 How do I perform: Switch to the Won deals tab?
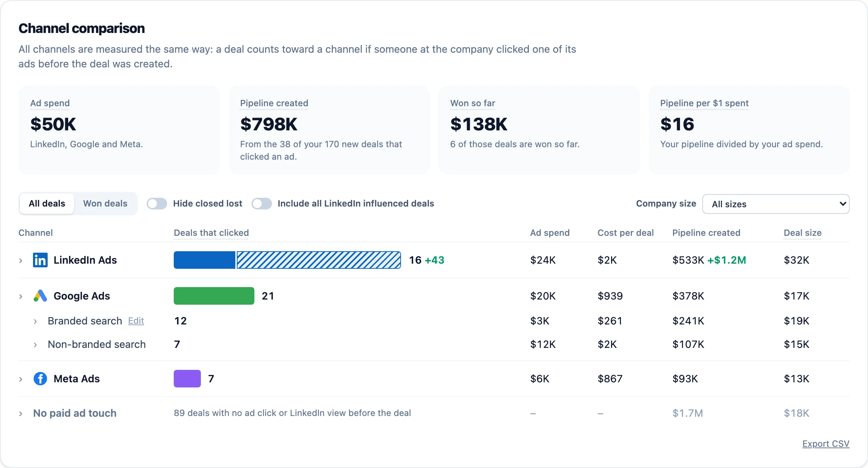pos(105,204)
